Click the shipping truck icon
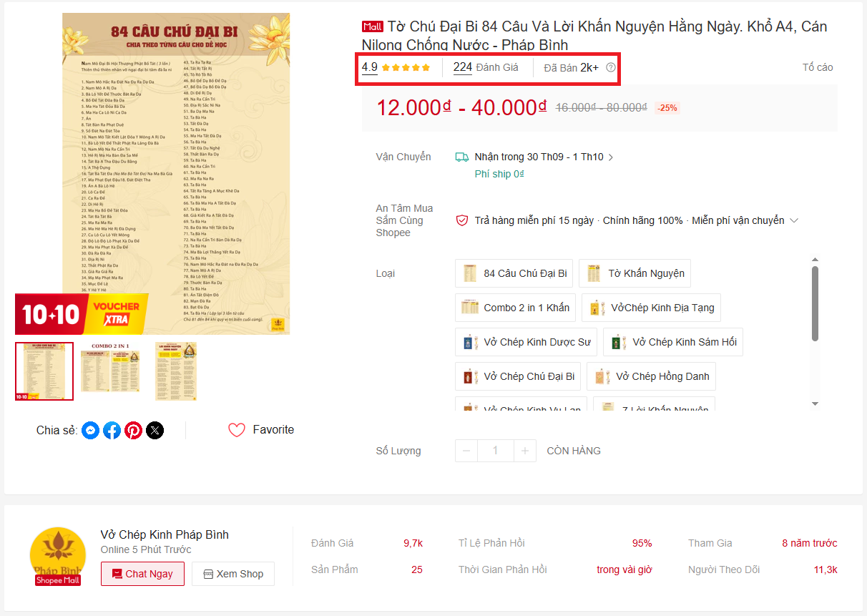Screen dimensions: 867x616 [462, 156]
